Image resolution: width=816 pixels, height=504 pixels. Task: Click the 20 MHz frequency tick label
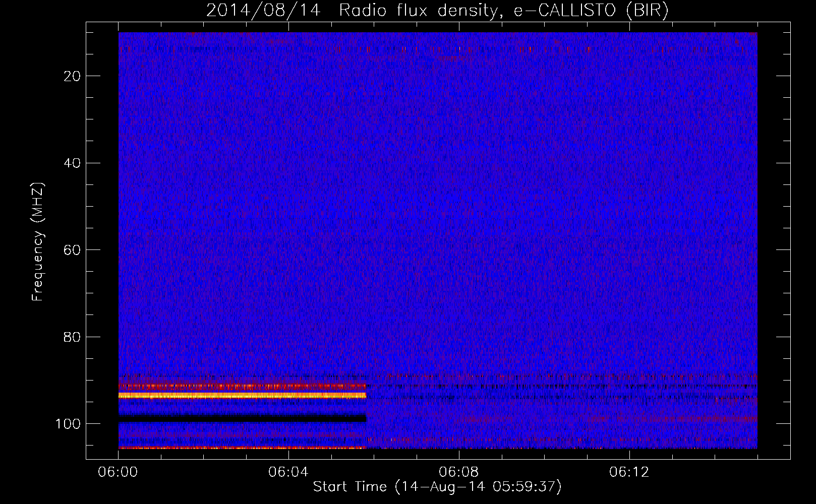coord(72,76)
